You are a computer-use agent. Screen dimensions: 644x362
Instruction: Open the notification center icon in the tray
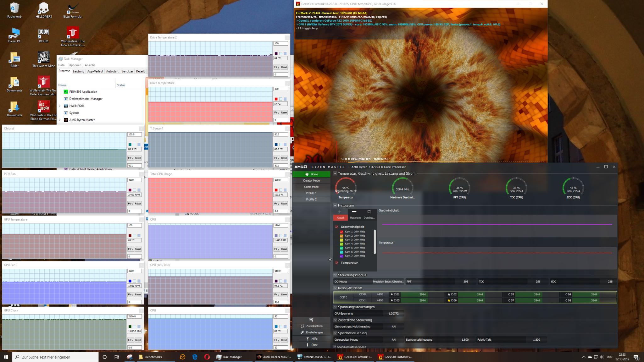[636, 357]
